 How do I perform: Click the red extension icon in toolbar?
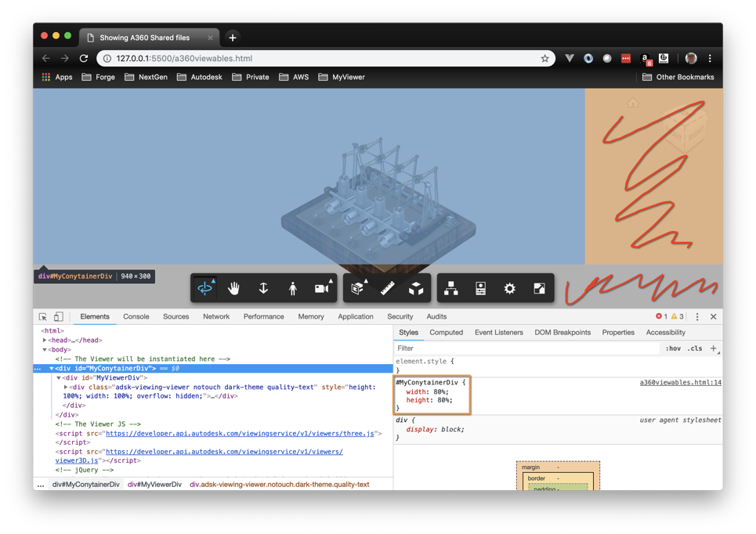click(x=626, y=58)
